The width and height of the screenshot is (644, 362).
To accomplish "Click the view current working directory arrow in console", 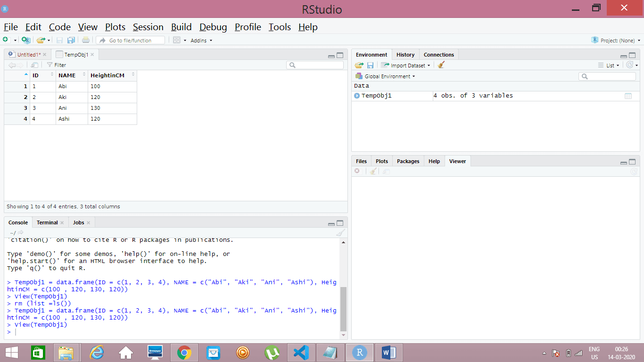I will point(21,233).
